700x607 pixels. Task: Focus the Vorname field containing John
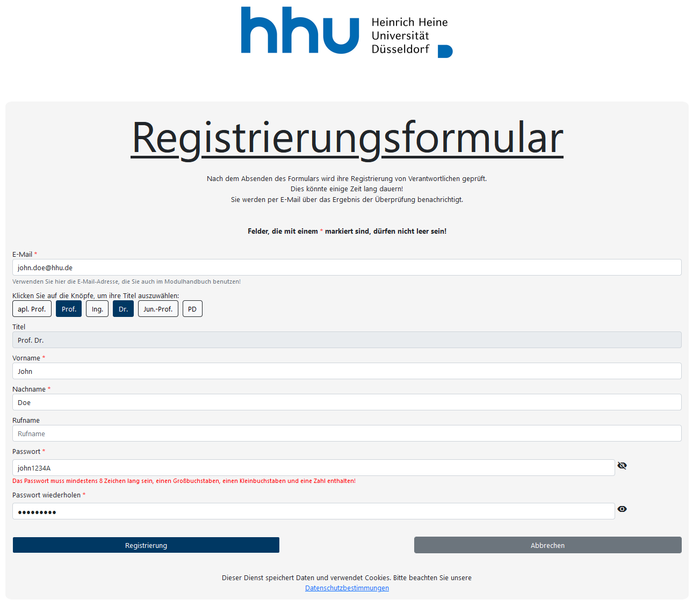pos(347,371)
